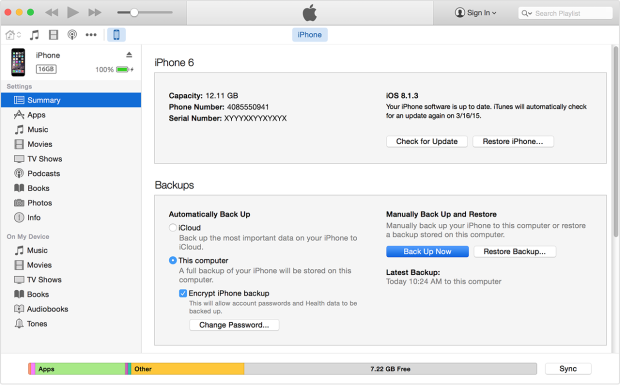Click Restore iPhone button
The image size is (620, 385).
click(x=513, y=141)
